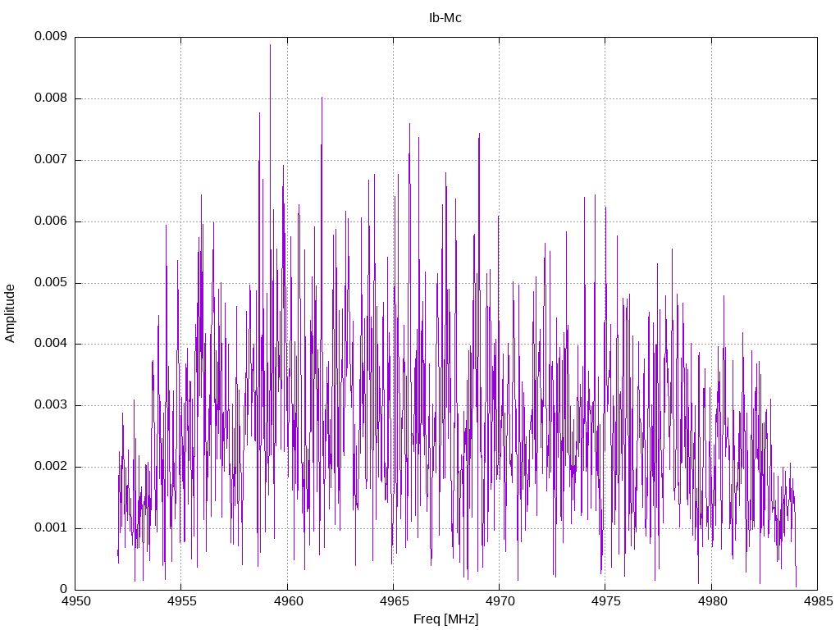The width and height of the screenshot is (840, 630).
Task: Click the y-axis tick label 0.001
Action: [x=51, y=527]
